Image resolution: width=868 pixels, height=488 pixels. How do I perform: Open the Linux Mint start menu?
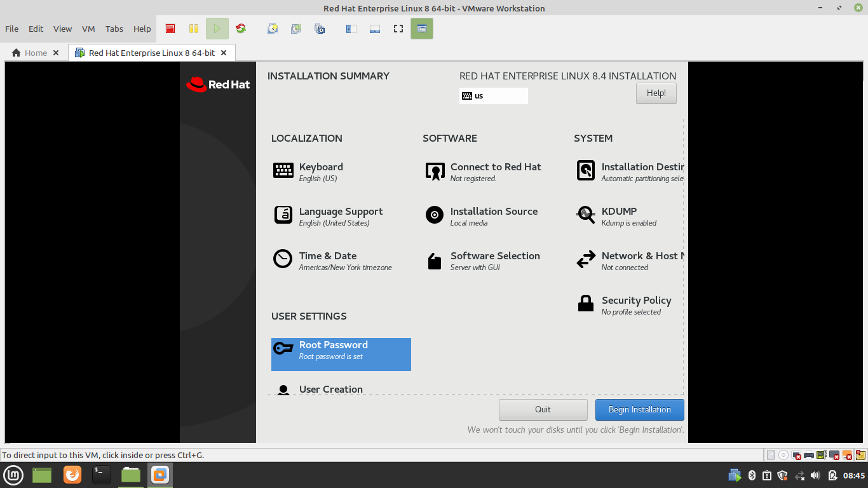click(x=14, y=475)
